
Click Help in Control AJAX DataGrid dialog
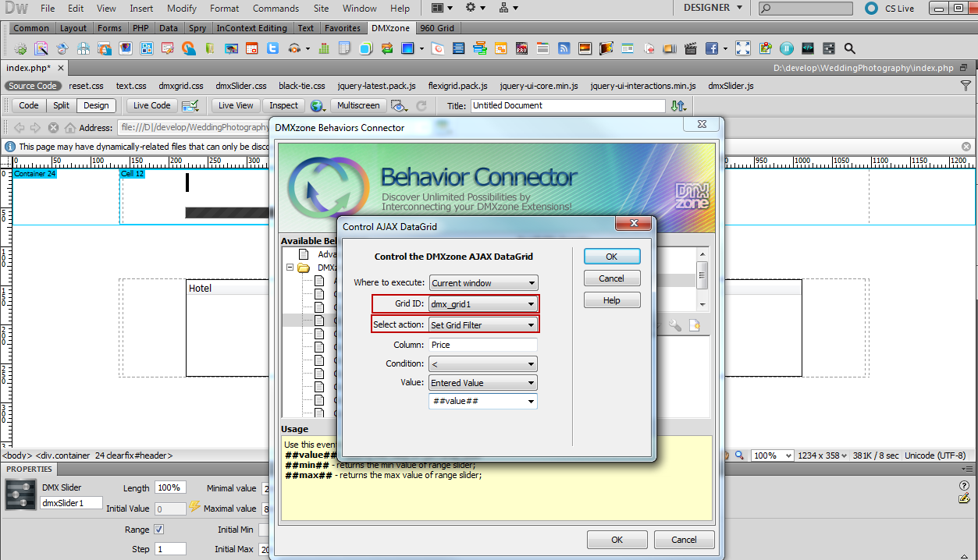pos(612,300)
